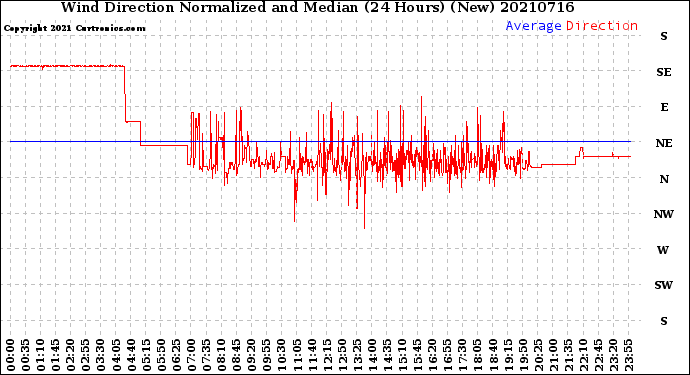Click the 19:15 time axis label
Viewport: 690px width, 375px height.
tap(507, 355)
